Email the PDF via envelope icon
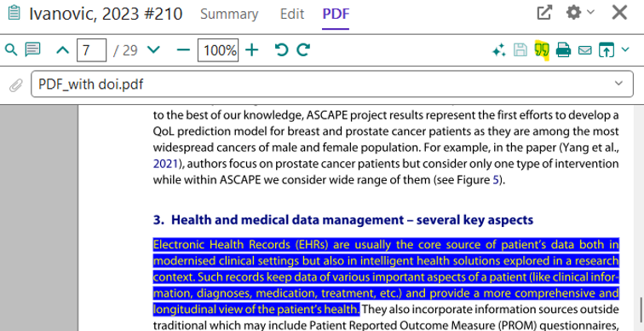Image resolution: width=644 pixels, height=331 pixels. 585,50
